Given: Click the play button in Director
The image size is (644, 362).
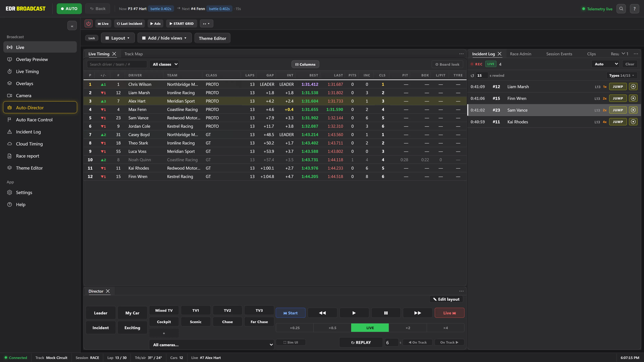Looking at the screenshot, I should (354, 313).
